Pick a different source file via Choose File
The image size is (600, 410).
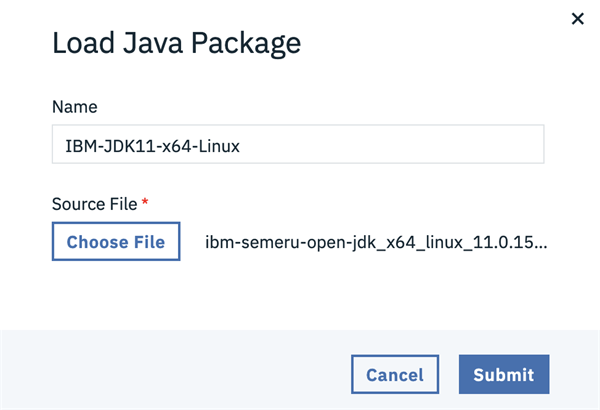coord(116,242)
